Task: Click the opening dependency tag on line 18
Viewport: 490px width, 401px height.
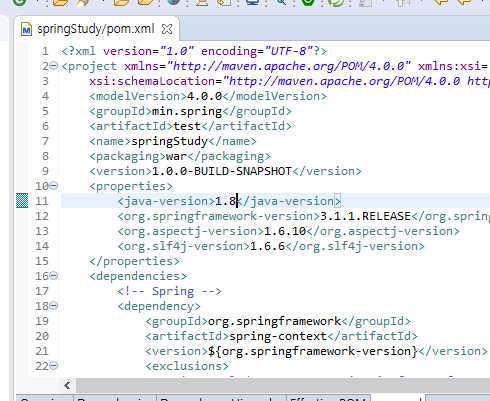Action: (x=159, y=306)
